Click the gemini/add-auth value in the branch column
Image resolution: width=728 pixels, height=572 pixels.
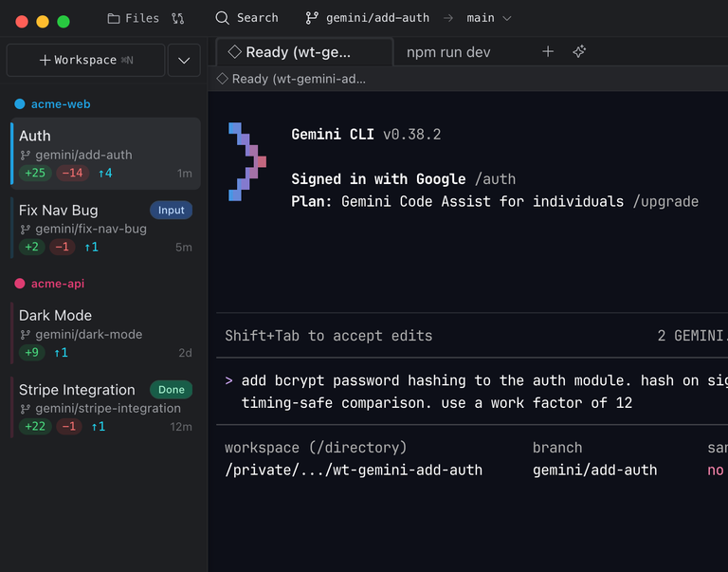(594, 471)
